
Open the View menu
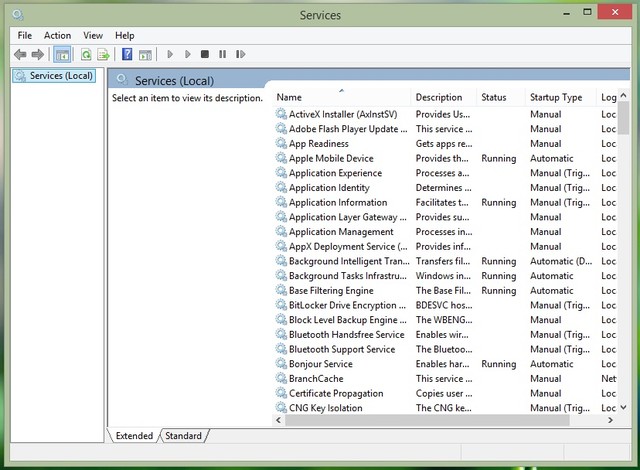coord(93,35)
